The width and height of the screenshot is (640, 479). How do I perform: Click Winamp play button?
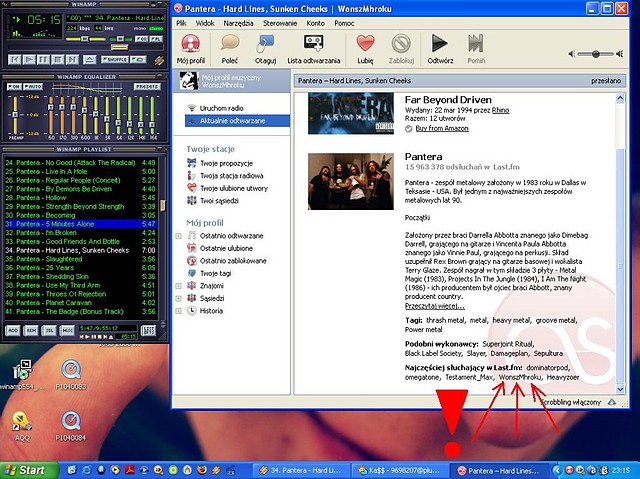[29, 60]
